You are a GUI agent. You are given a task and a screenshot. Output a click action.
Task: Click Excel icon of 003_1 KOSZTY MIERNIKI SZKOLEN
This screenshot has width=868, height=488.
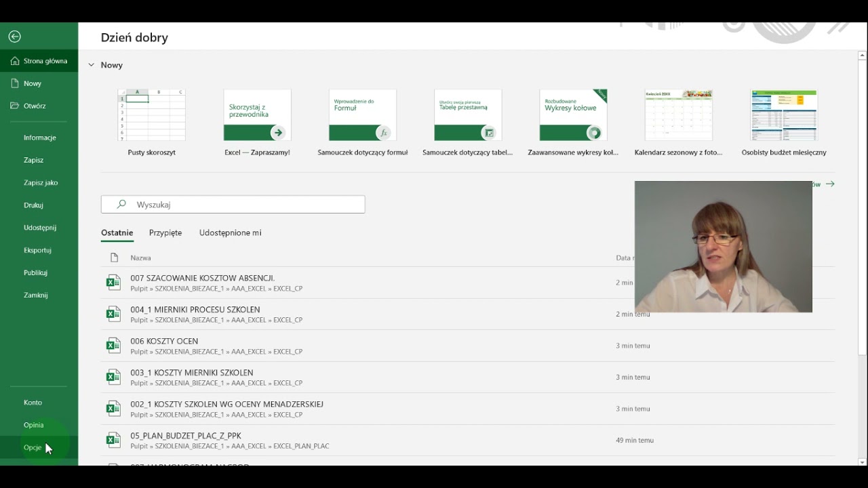(x=113, y=377)
